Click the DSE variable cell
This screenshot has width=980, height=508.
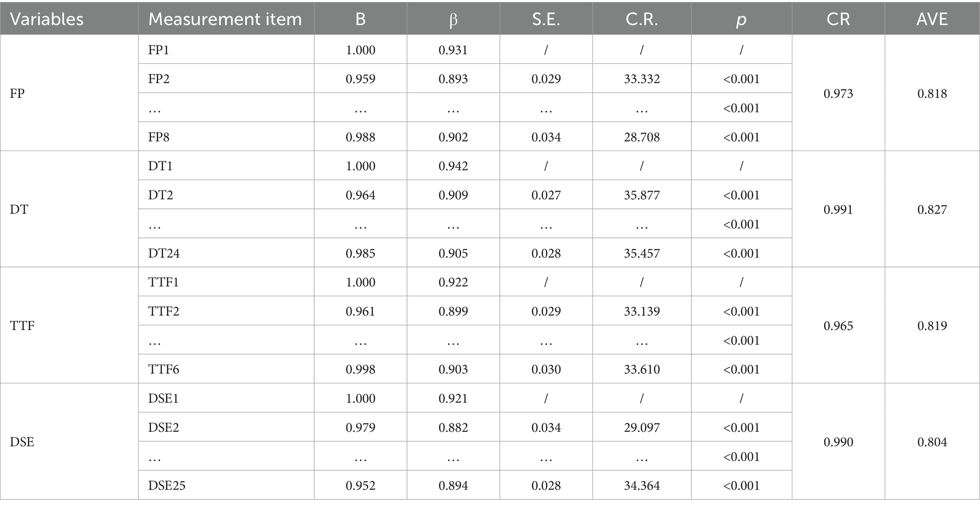tap(22, 442)
